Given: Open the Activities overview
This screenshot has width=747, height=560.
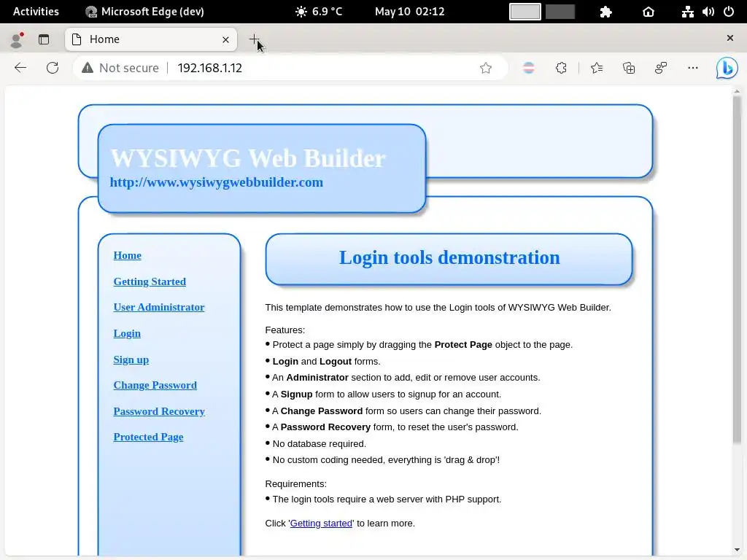Looking at the screenshot, I should point(36,12).
